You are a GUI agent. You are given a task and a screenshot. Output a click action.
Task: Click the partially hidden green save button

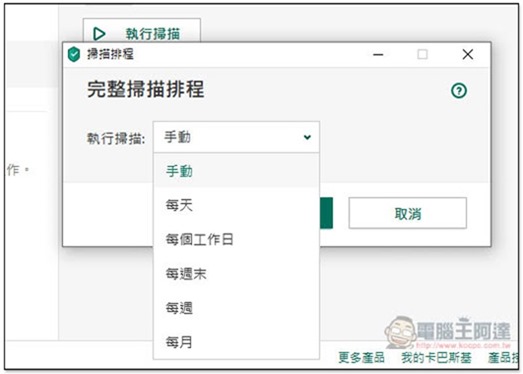coord(326,213)
